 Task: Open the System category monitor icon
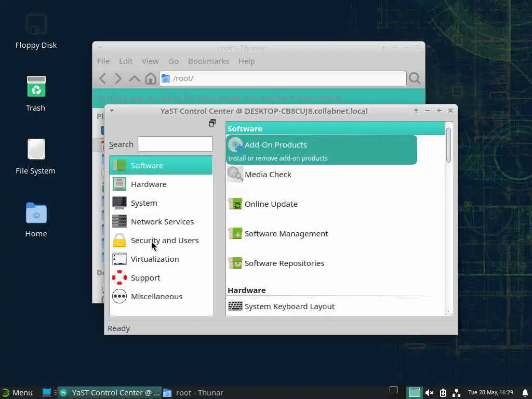click(119, 203)
